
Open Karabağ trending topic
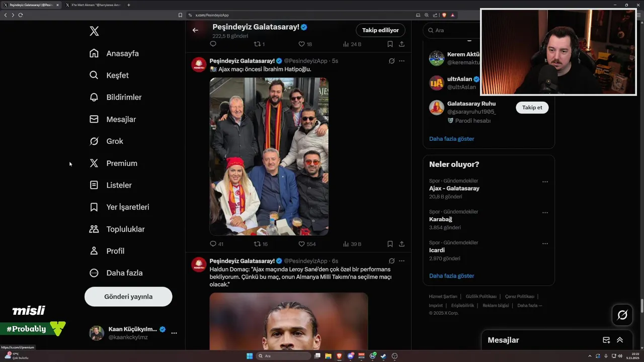point(441,219)
